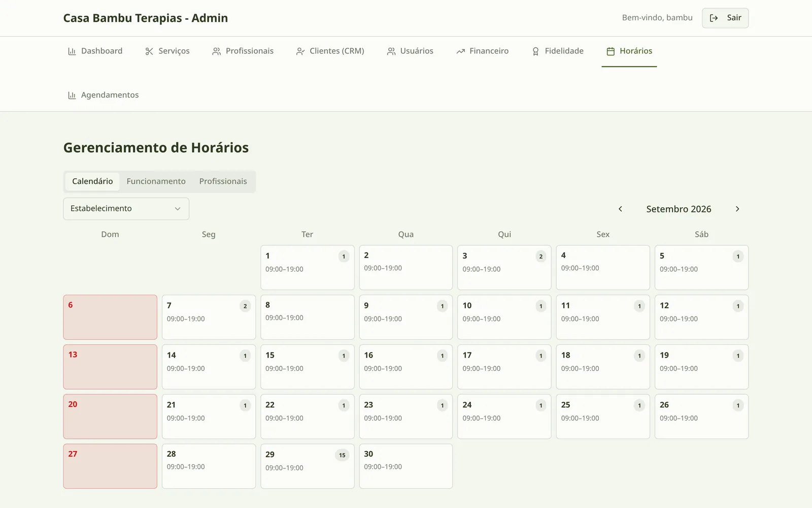812x508 pixels.
Task: Click the 09:00–19:00 hours on day 12
Action: [679, 319]
